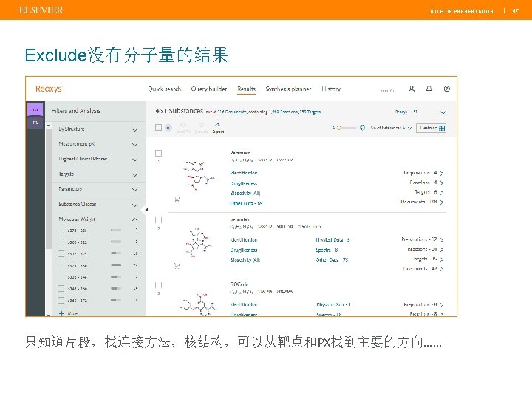Check the third substance checkbox
Image resolution: width=532 pixels, height=399 pixels.
tap(158, 285)
